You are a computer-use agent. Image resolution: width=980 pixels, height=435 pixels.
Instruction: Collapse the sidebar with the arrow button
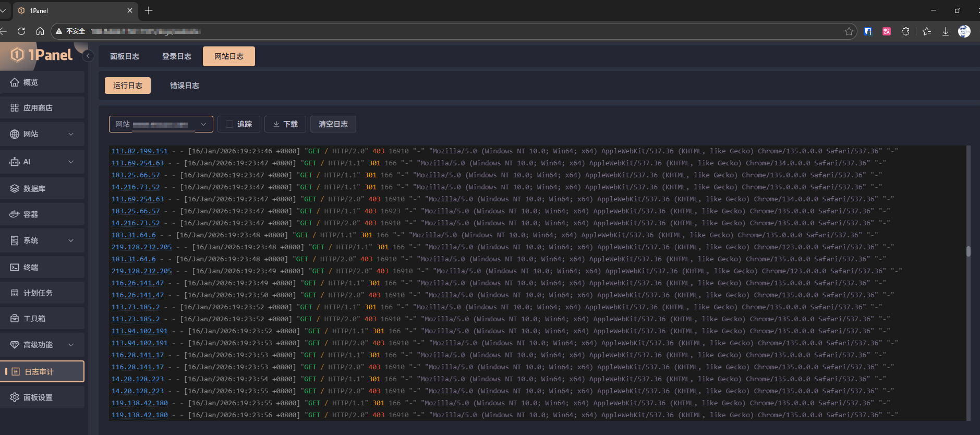tap(88, 56)
